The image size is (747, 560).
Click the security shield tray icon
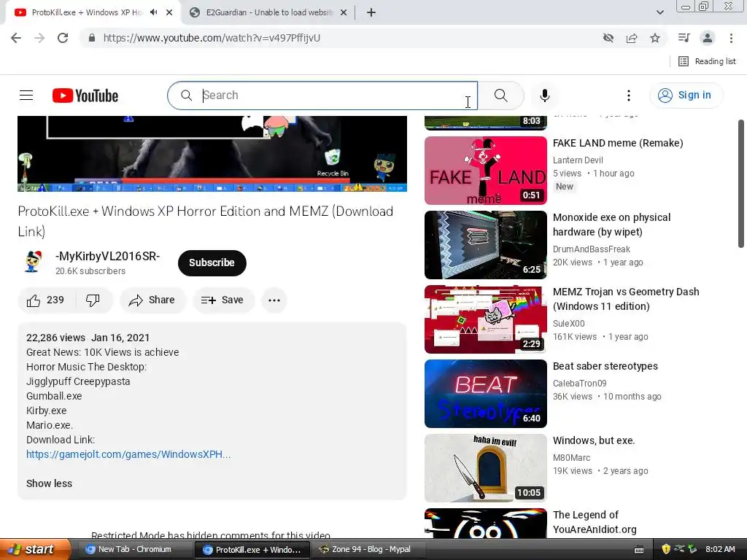(x=666, y=549)
